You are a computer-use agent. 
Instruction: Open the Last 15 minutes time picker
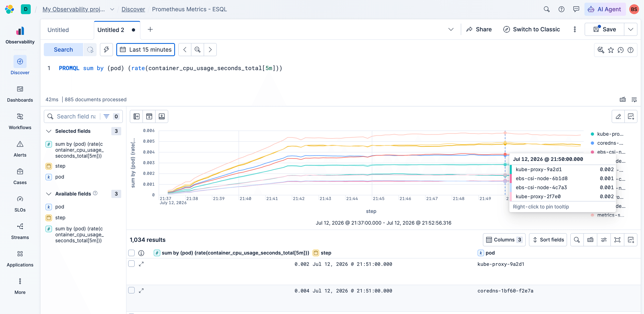(x=146, y=50)
